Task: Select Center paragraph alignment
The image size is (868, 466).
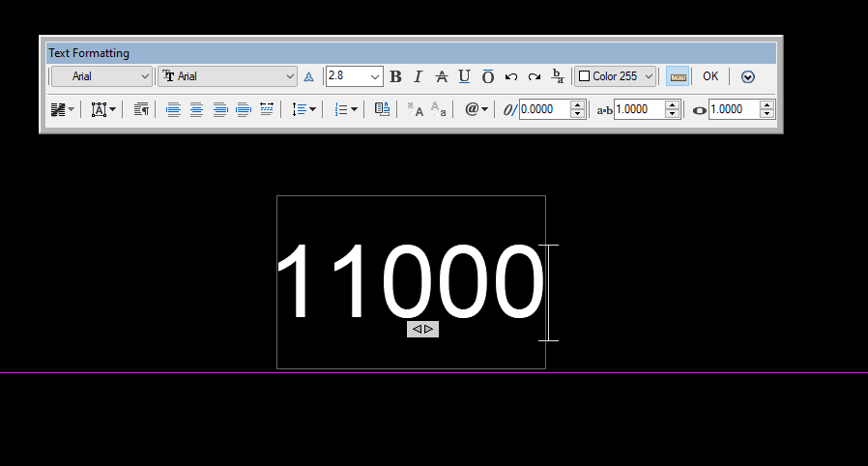Action: coord(196,109)
